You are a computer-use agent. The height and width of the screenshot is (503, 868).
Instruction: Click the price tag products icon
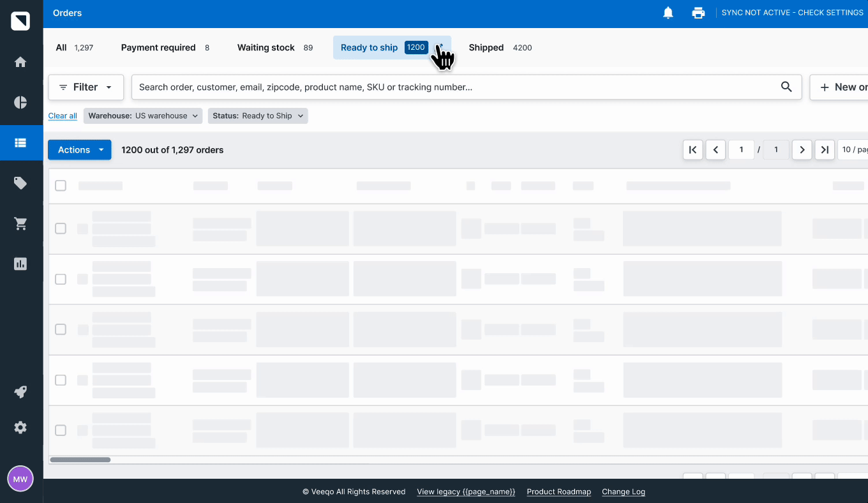[20, 183]
